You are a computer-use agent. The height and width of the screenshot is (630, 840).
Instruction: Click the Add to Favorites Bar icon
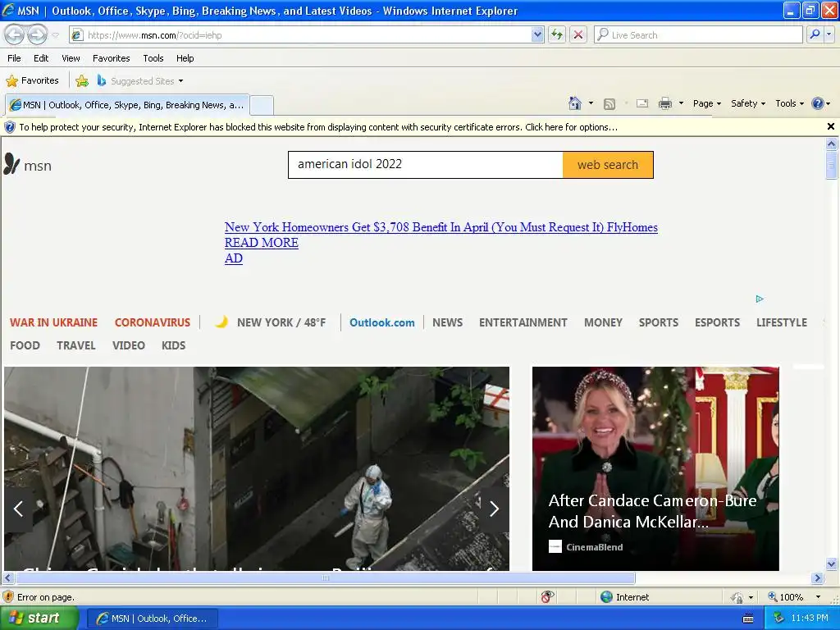tap(82, 81)
